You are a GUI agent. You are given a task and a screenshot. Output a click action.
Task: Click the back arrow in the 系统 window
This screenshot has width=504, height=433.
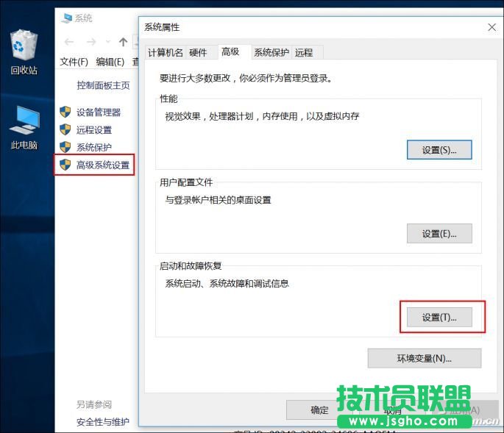69,42
